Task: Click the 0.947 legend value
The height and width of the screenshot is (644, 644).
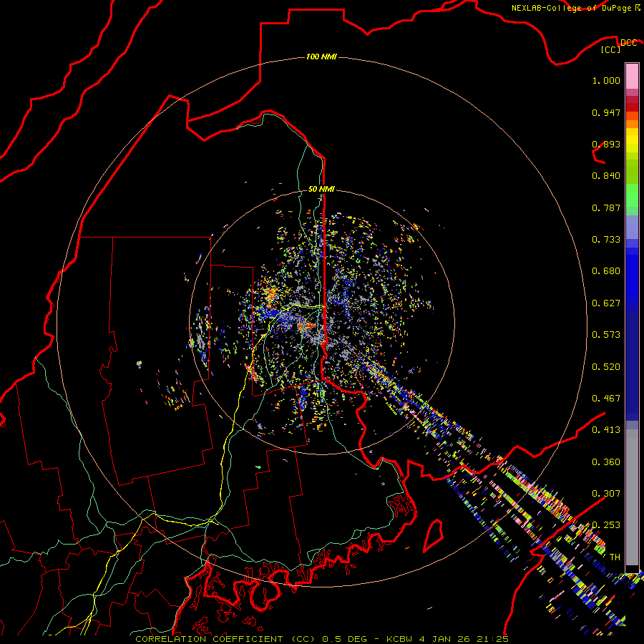Action: [606, 112]
